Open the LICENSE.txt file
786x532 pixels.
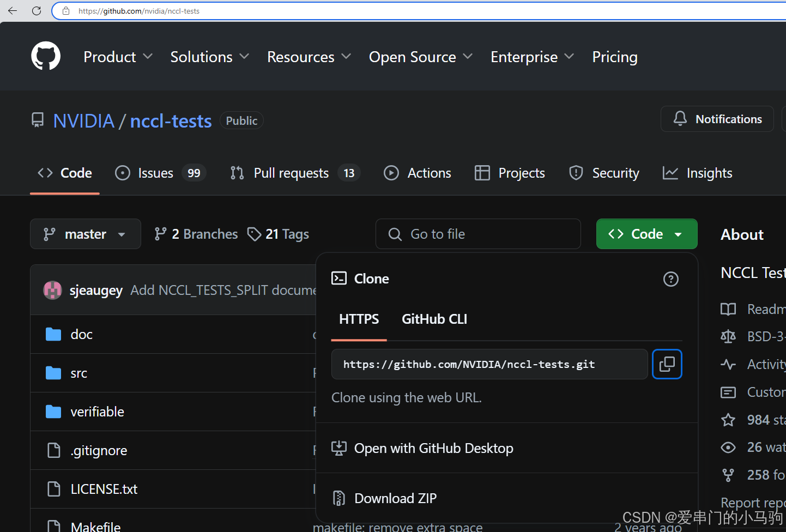(104, 489)
